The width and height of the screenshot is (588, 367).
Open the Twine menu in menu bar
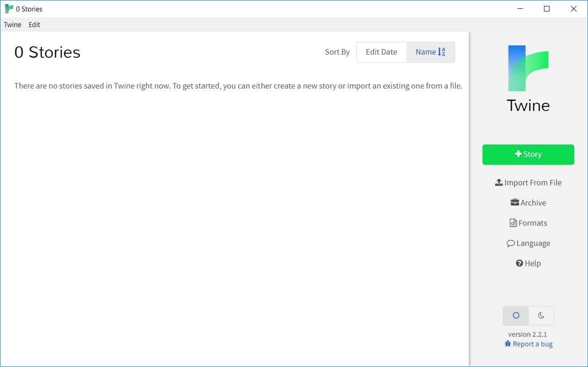(12, 25)
